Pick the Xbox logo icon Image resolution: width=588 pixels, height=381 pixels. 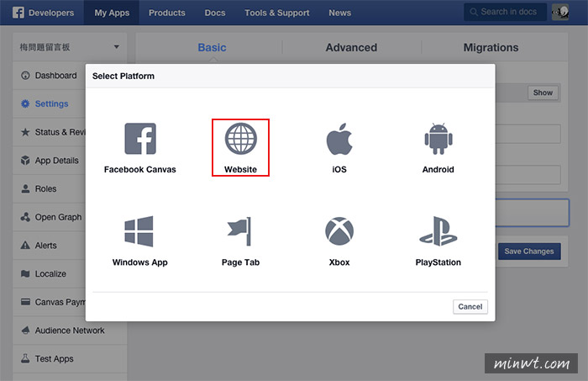(339, 231)
